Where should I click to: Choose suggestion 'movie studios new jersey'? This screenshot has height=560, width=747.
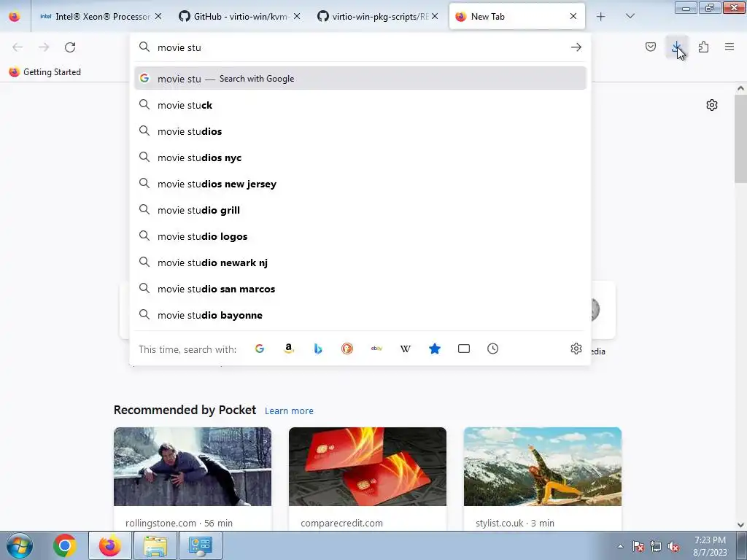pyautogui.click(x=360, y=183)
